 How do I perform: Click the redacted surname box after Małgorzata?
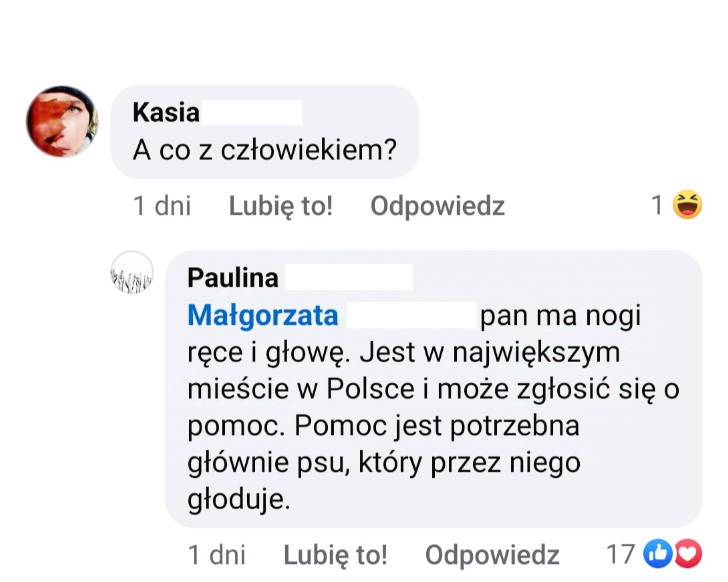coord(411,316)
